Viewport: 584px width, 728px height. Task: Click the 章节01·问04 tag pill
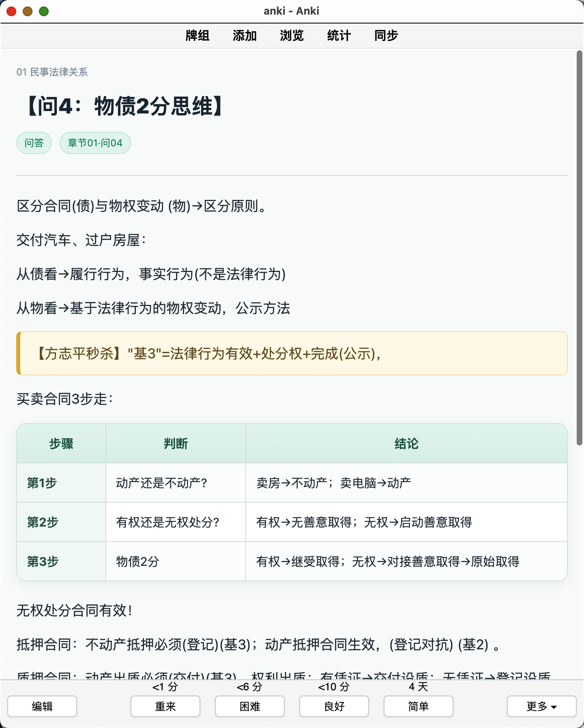tap(95, 143)
